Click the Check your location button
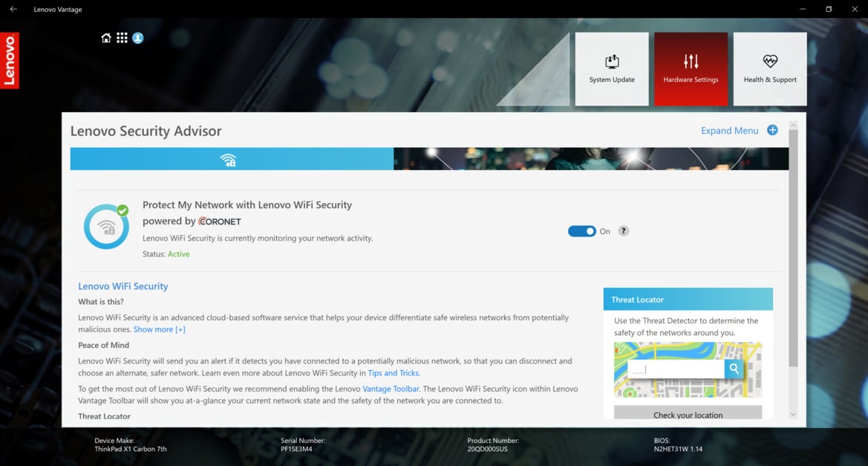868x466 pixels. 688,412
